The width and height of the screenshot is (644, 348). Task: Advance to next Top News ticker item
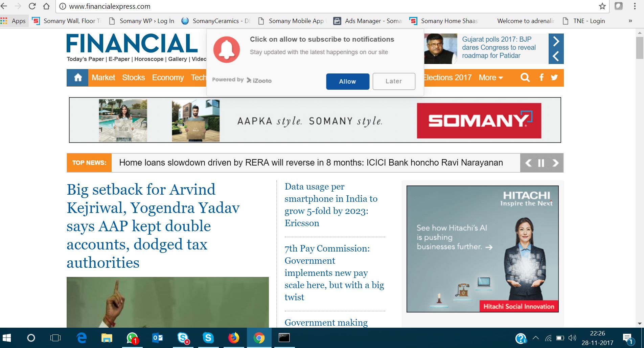coord(555,163)
